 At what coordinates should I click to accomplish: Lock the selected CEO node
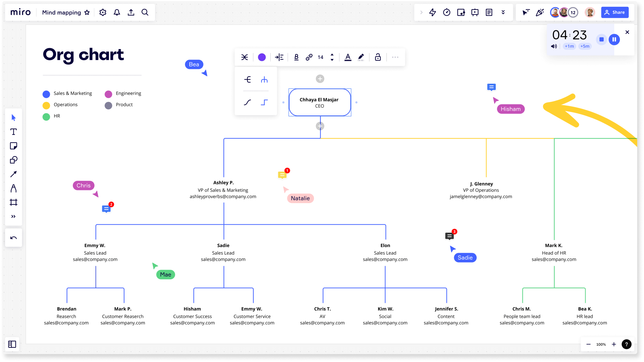pos(378,57)
